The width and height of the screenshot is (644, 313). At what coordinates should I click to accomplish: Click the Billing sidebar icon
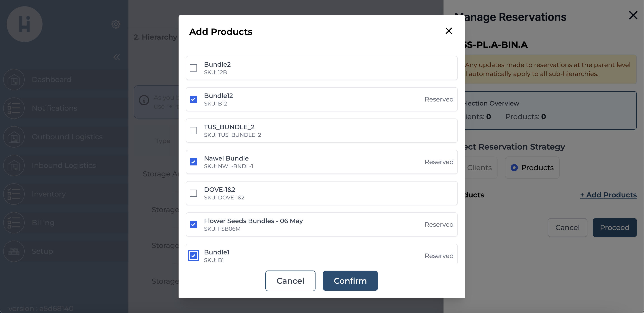point(14,223)
